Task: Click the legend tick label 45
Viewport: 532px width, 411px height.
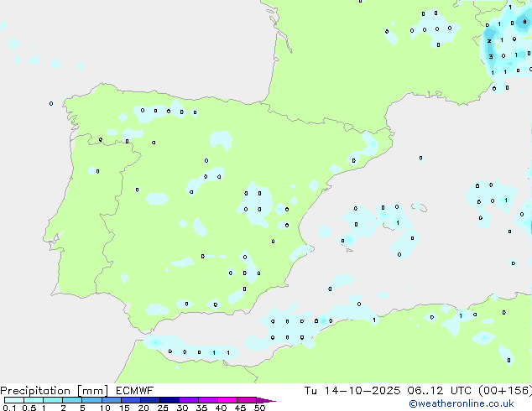Action: coord(240,408)
